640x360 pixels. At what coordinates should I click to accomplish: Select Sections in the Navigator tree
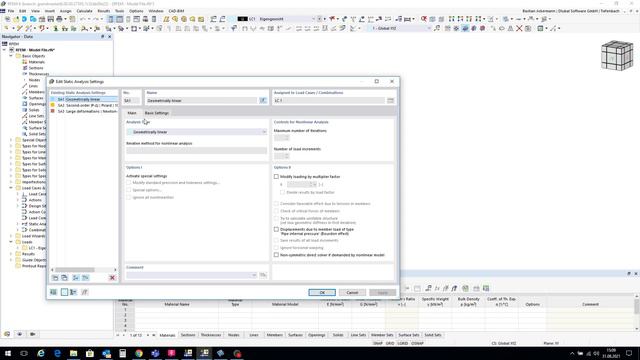[36, 68]
